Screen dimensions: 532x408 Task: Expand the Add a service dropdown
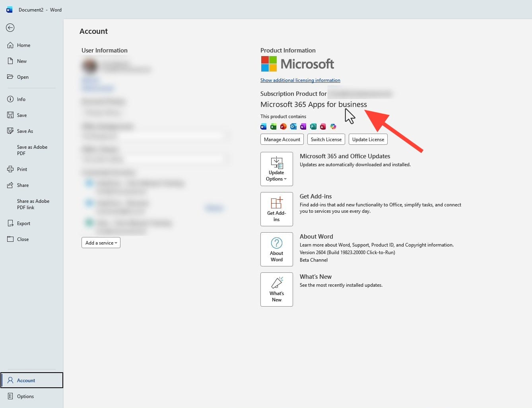click(101, 243)
